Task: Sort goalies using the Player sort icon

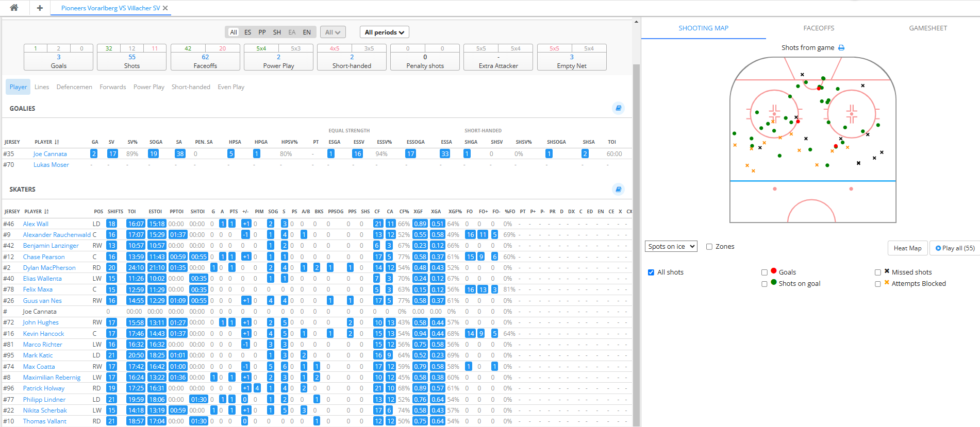Action: pyautogui.click(x=57, y=142)
